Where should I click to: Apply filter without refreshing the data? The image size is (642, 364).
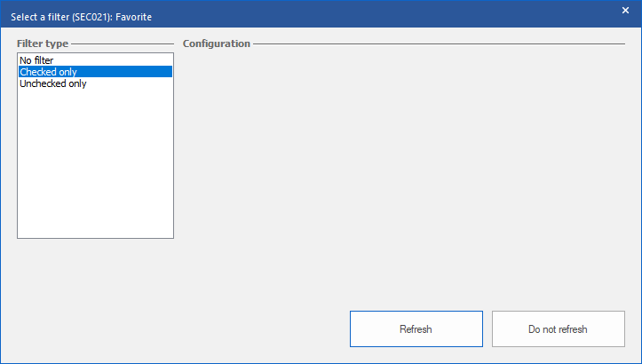point(558,329)
